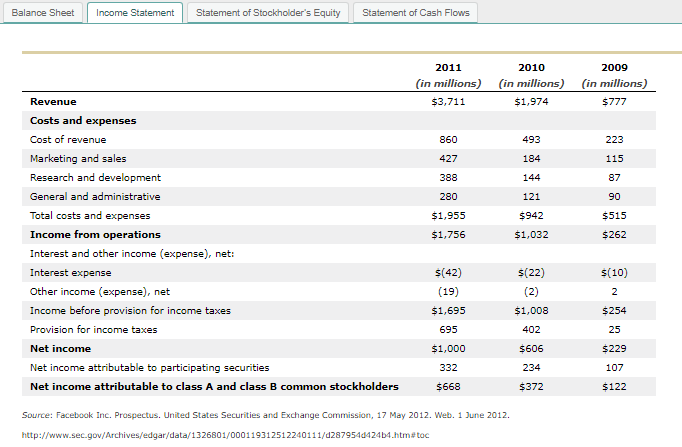682x447 pixels.
Task: Select Marketing and sales value 115
Action: (x=614, y=159)
